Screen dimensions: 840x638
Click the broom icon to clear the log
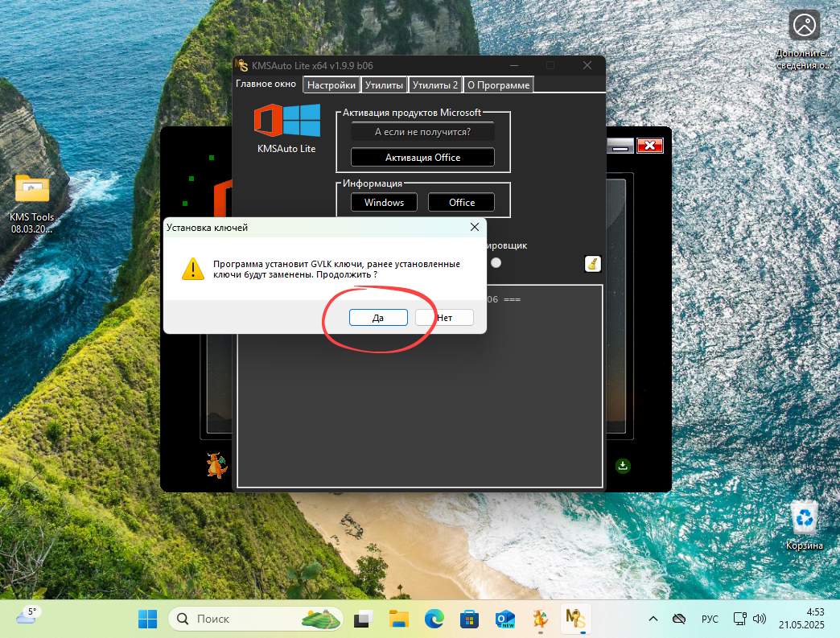[593, 264]
